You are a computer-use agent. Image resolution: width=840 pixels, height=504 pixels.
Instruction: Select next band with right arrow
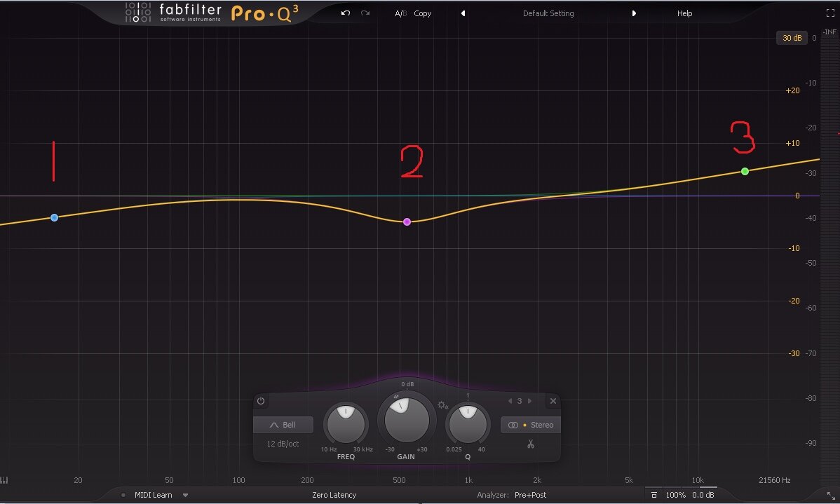tap(530, 401)
